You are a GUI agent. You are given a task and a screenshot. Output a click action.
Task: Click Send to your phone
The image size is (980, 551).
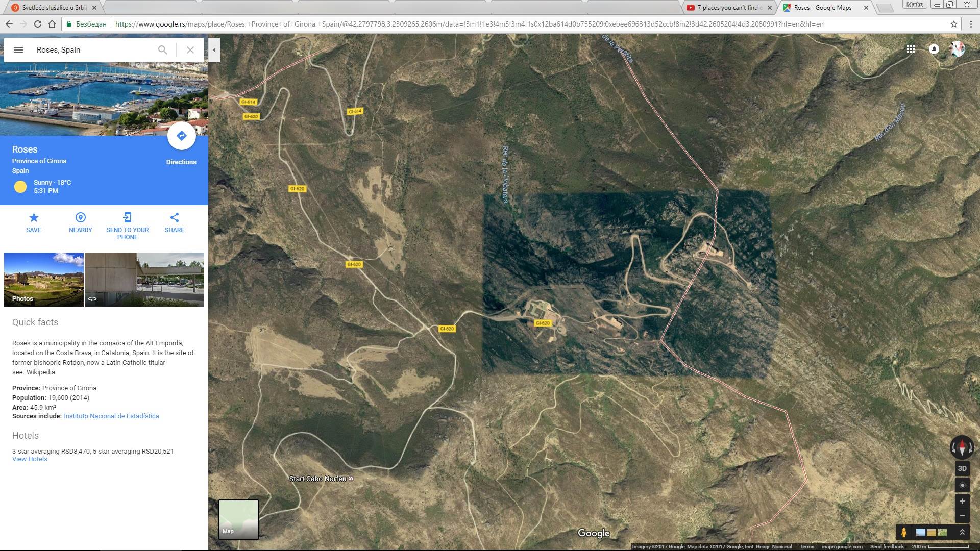tap(127, 218)
